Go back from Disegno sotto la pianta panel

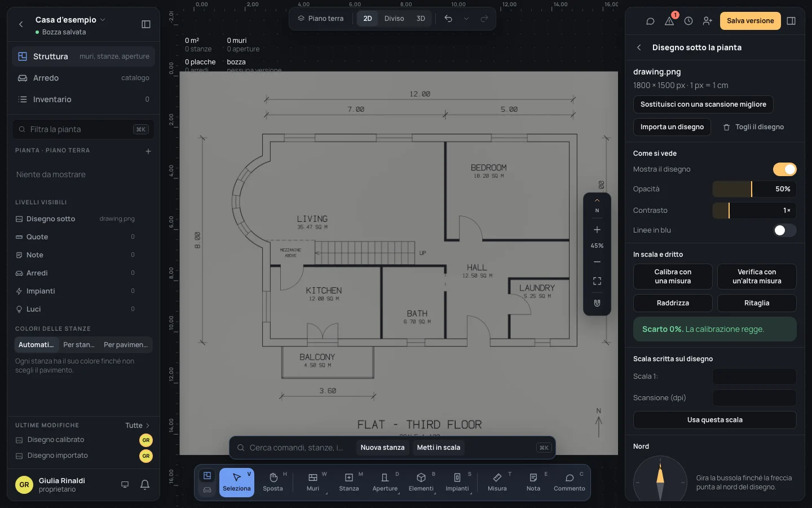tap(639, 48)
